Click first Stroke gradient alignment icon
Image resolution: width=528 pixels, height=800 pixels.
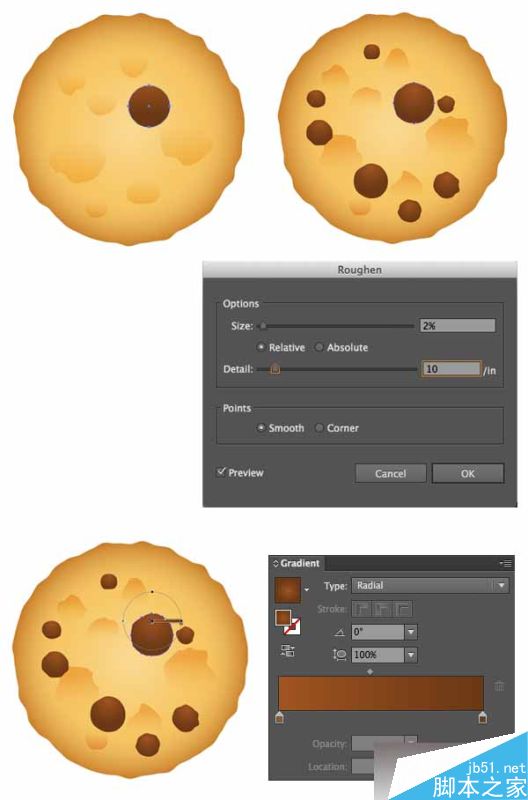point(362,609)
